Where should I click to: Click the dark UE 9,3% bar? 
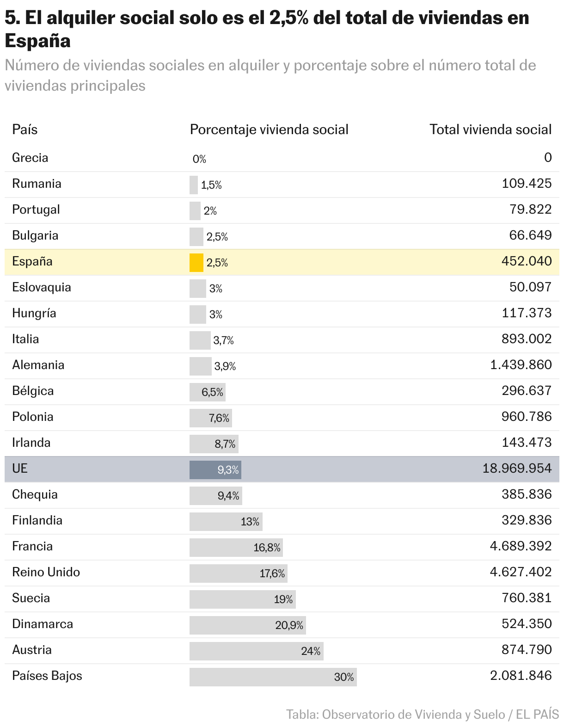point(215,470)
